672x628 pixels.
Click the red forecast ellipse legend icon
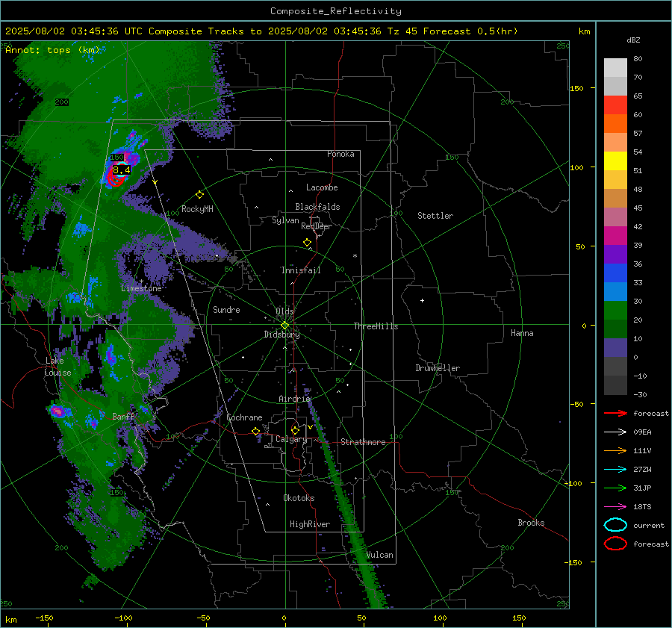[615, 544]
